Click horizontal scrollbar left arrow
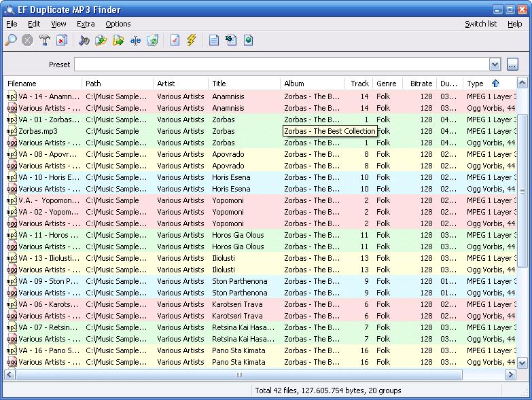This screenshot has width=532, height=400. 10,375
